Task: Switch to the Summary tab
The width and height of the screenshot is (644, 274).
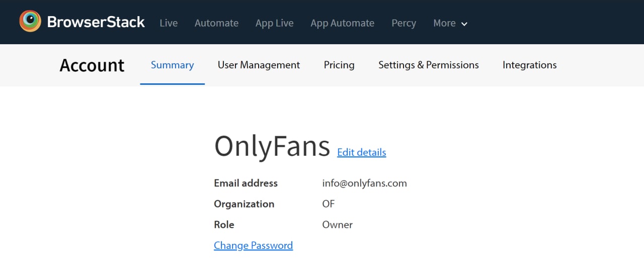Action: (x=172, y=65)
